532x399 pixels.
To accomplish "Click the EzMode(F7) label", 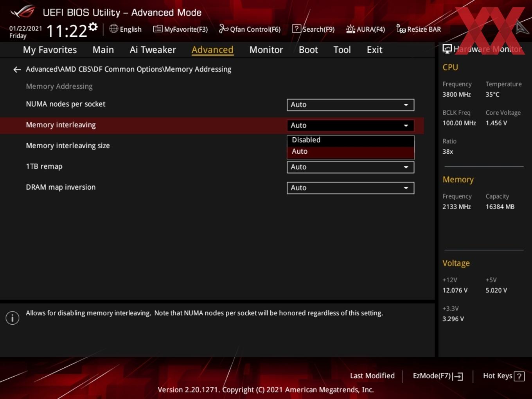I will [432, 376].
